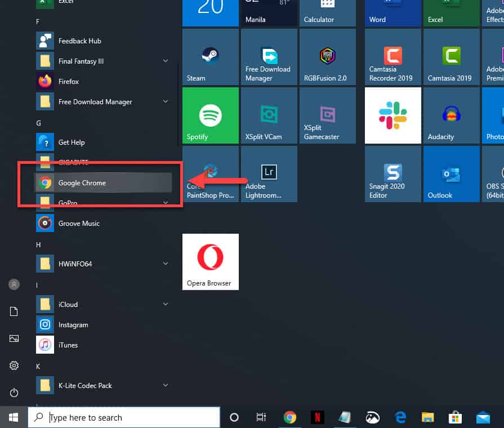This screenshot has width=504, height=428.
Task: Launch the Camtasia 2019 tile
Action: 451,57
